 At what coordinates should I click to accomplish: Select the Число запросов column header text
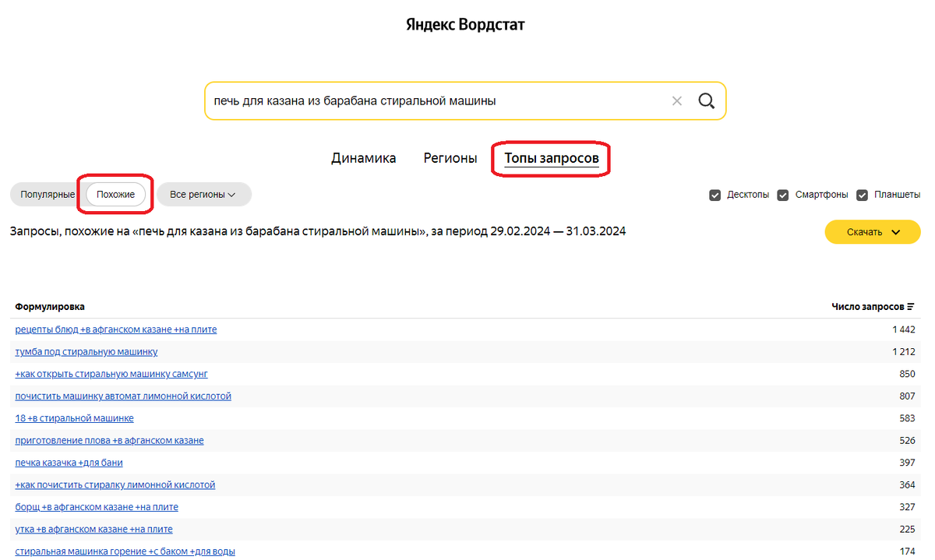pyautogui.click(x=868, y=307)
